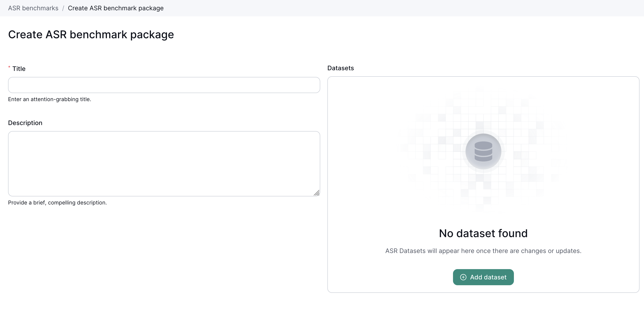644x319 pixels.
Task: Click the brief compelling description hint text
Action: 57,203
